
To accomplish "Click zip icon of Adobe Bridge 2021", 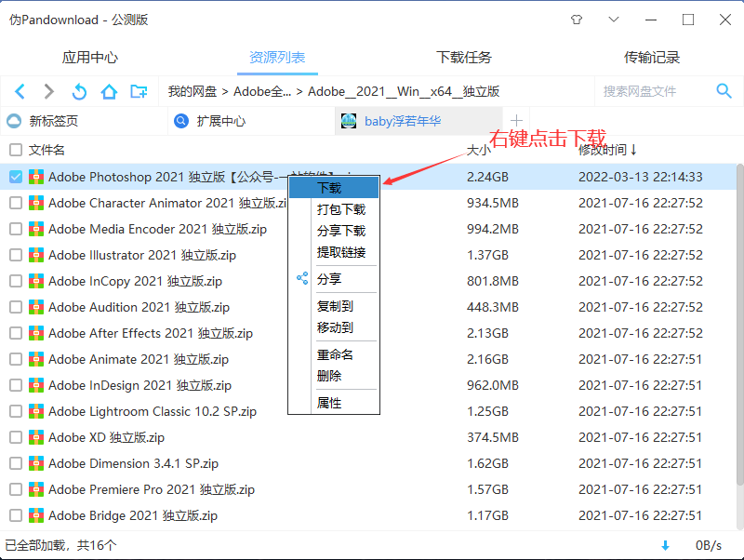I will [36, 515].
